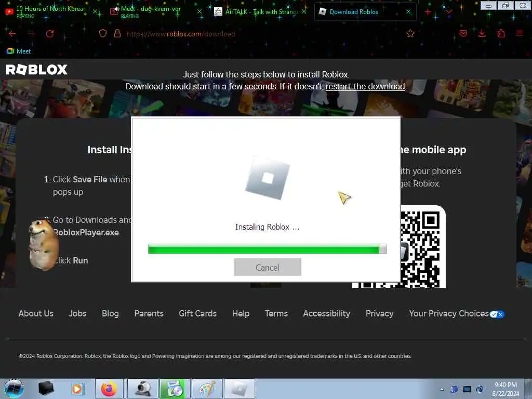Image resolution: width=532 pixels, height=399 pixels.
Task: Open the Downloads arrow icon in the toolbar
Action: click(x=482, y=33)
